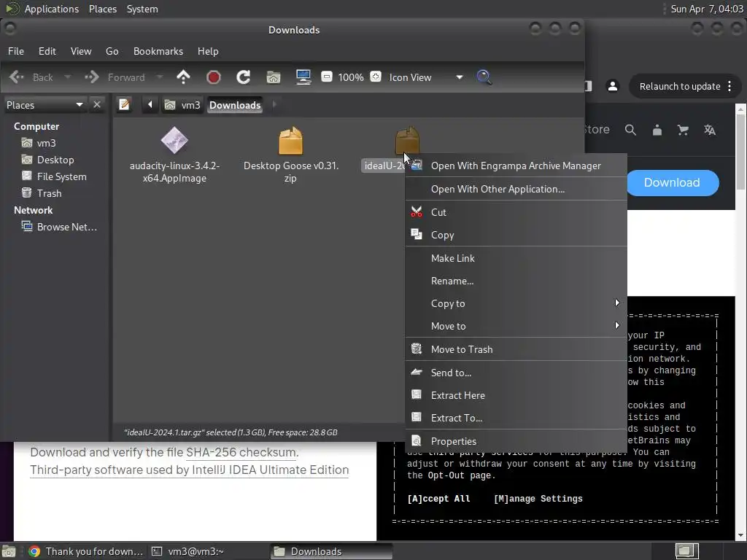Open the Bookmarks menu
This screenshot has height=560, width=747.
(x=158, y=51)
